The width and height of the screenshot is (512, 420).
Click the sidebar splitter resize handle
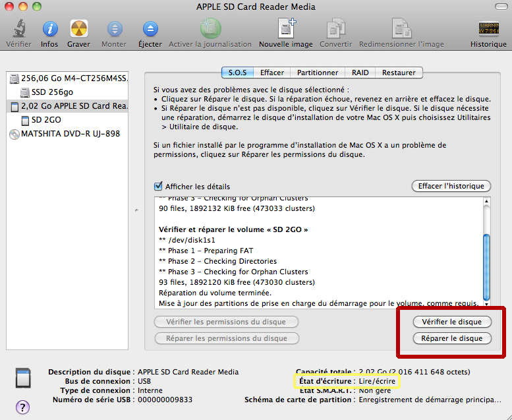click(136, 210)
